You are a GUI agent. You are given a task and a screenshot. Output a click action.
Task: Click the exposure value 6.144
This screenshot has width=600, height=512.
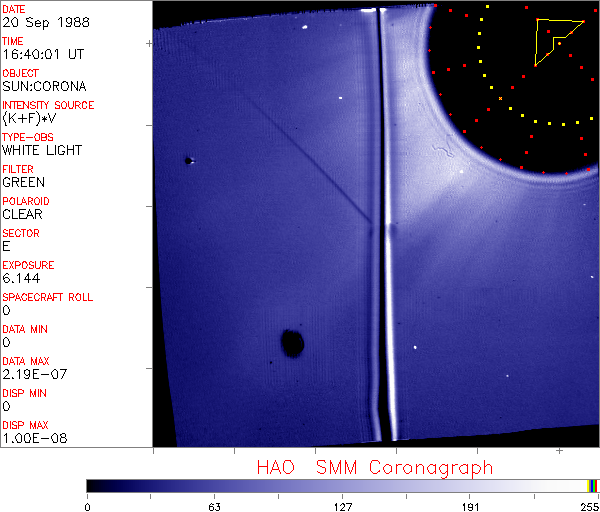point(21,279)
